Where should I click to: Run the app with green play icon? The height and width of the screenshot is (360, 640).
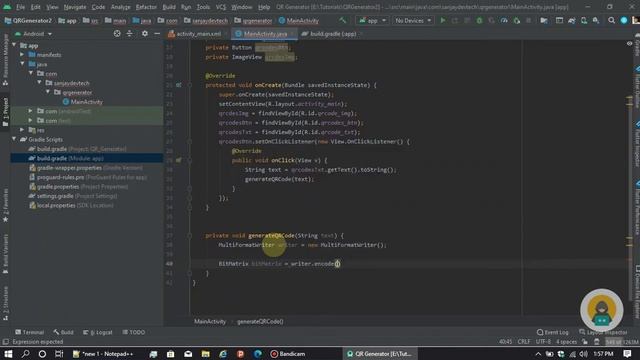click(x=442, y=20)
